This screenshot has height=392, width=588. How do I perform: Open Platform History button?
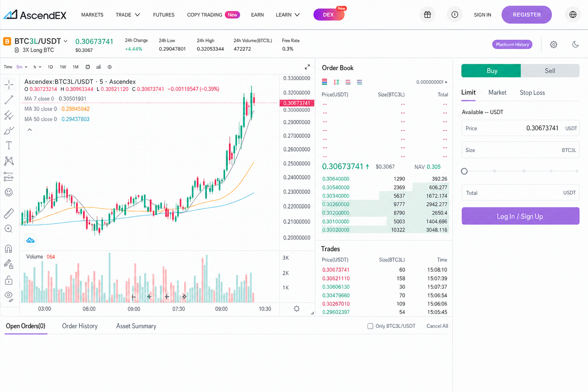pos(512,44)
